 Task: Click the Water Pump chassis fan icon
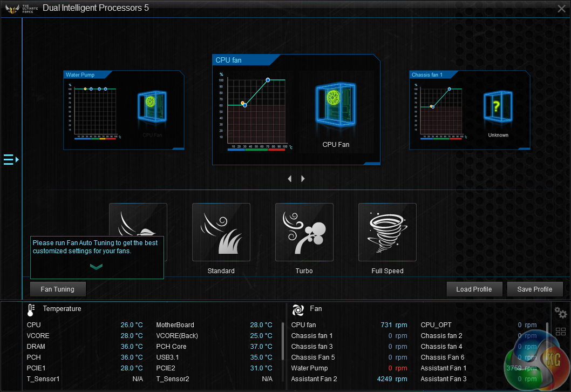(x=152, y=106)
